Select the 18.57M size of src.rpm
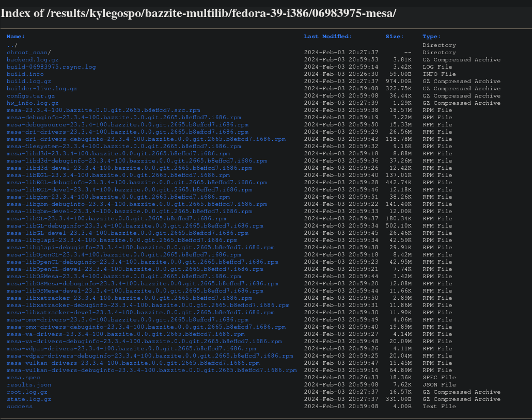This screenshot has height=420, width=532. [401, 110]
